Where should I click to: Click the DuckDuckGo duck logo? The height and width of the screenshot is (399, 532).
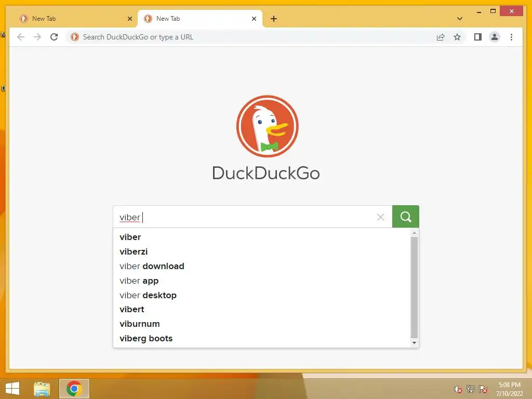268,126
